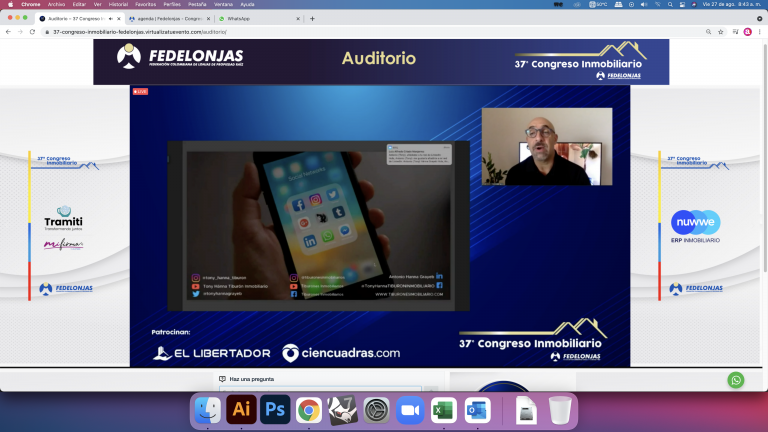
Task: Click the LIVE badge on the video
Action: click(140, 92)
